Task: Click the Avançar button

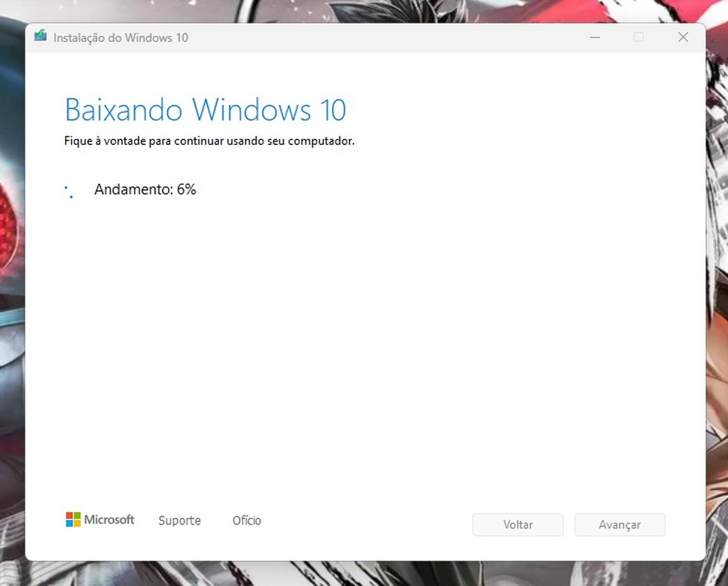Action: pos(620,525)
